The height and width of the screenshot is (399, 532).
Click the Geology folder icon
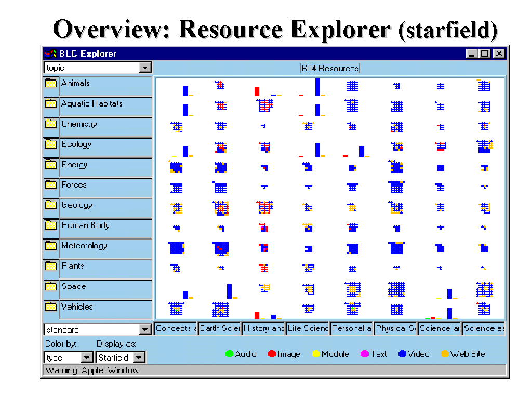point(50,205)
